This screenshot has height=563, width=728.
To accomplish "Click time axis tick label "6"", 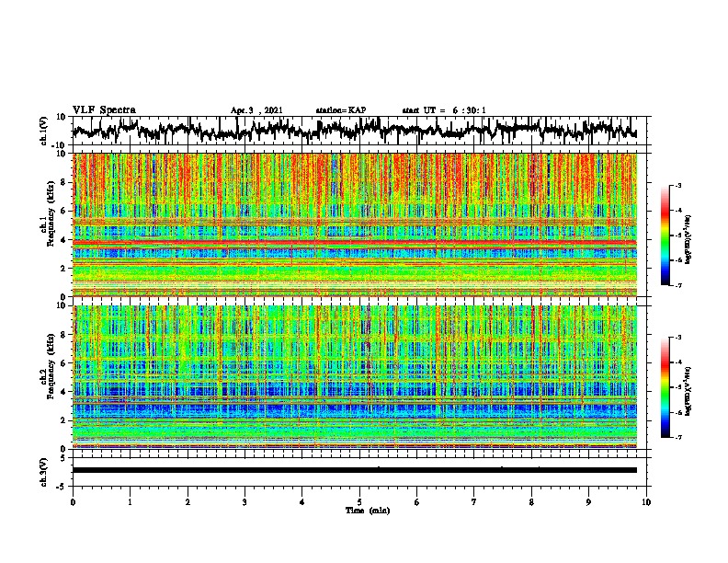I will [x=416, y=502].
